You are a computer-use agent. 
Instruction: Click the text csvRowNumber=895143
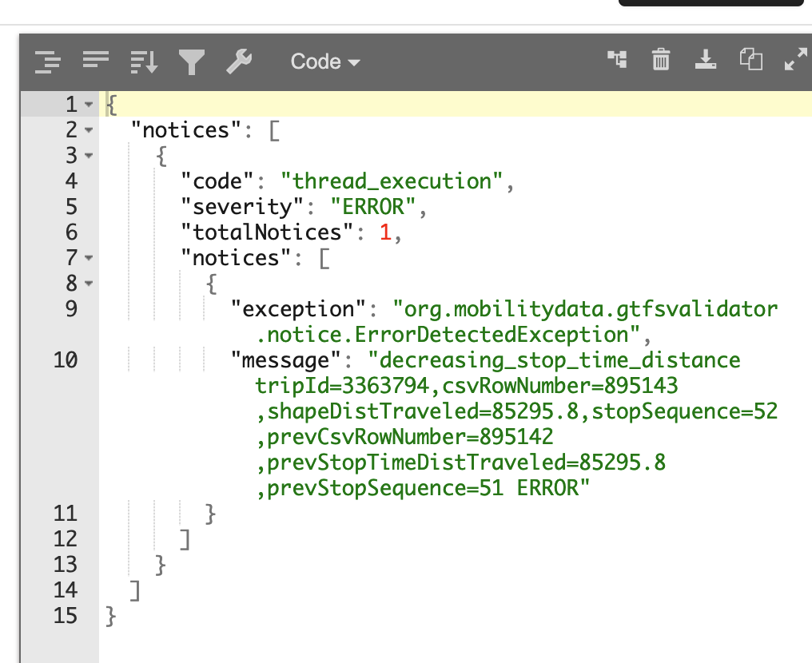click(x=559, y=386)
